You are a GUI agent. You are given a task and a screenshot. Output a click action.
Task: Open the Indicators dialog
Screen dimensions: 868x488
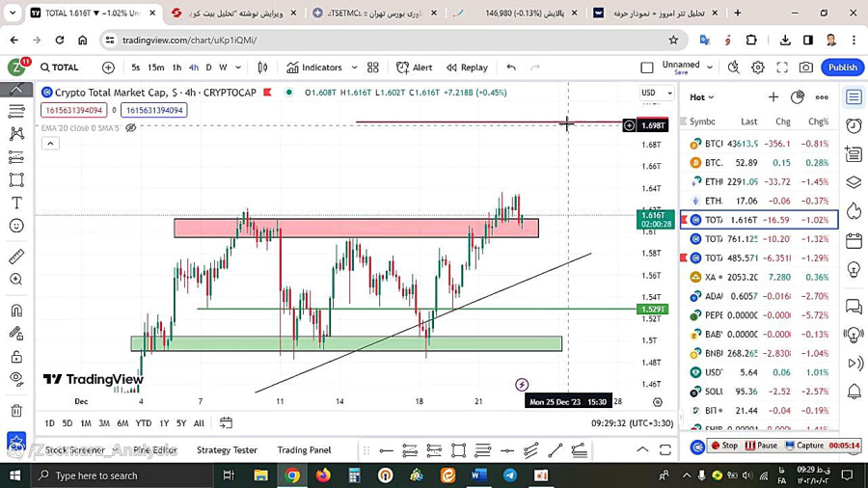point(313,68)
